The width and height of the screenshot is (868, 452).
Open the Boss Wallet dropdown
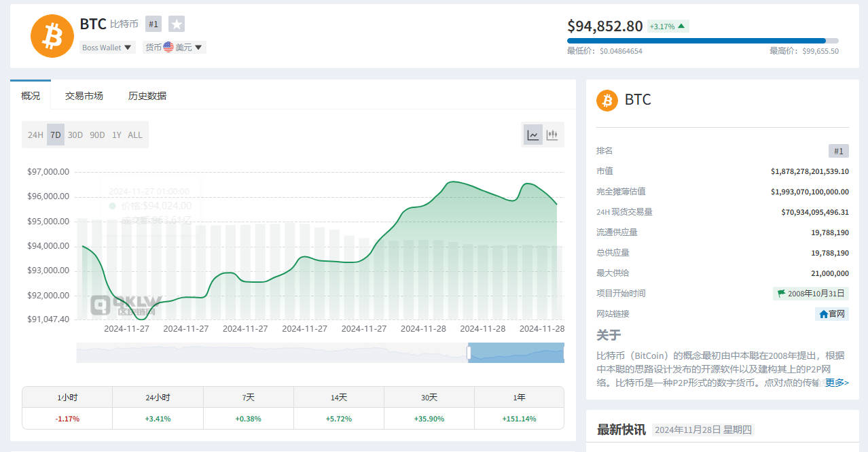(x=107, y=48)
